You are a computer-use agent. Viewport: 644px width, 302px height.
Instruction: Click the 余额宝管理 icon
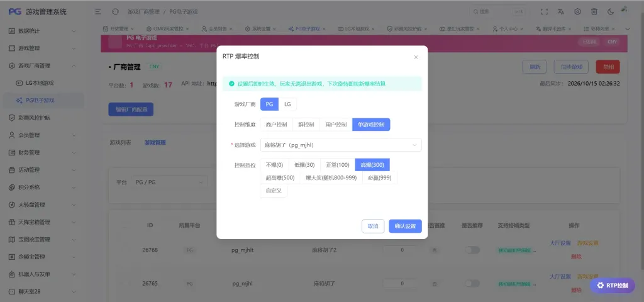[x=12, y=257]
